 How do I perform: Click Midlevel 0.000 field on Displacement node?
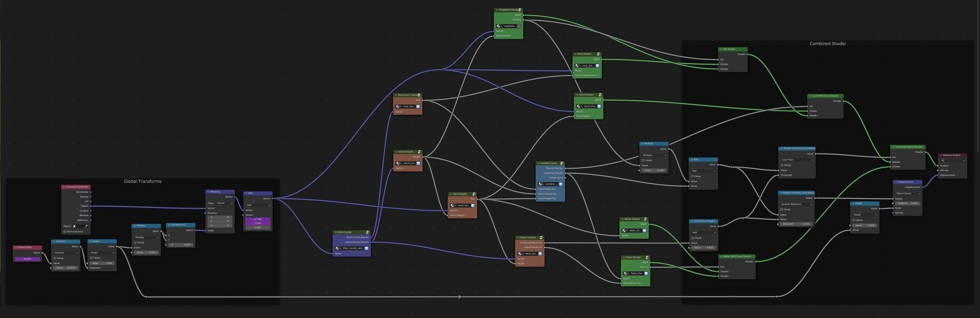point(907,203)
